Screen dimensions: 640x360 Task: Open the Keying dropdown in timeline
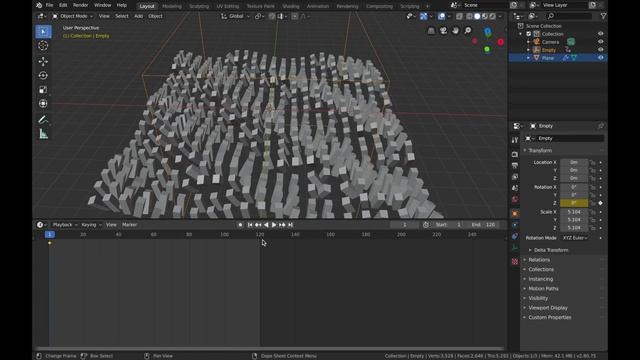(91, 225)
